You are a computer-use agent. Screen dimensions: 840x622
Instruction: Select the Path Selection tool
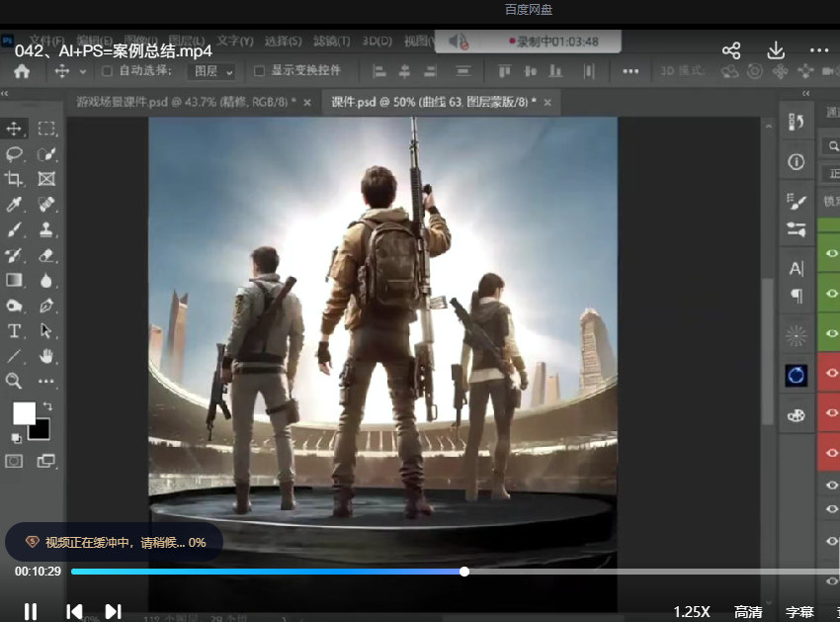coord(46,331)
